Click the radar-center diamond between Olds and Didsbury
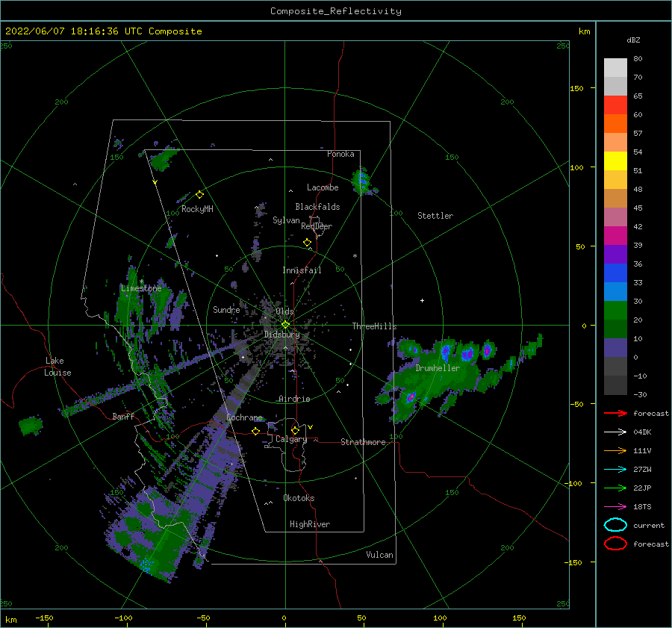The width and height of the screenshot is (672, 628). [285, 325]
